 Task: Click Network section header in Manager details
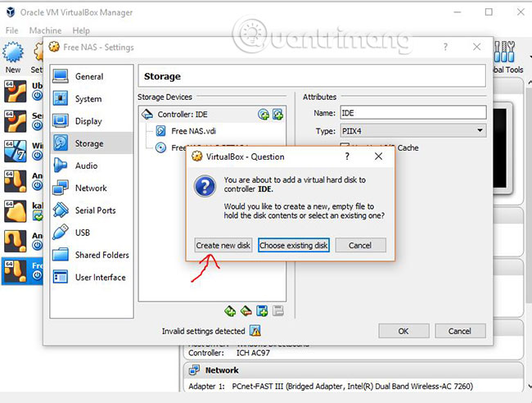[x=353, y=370]
